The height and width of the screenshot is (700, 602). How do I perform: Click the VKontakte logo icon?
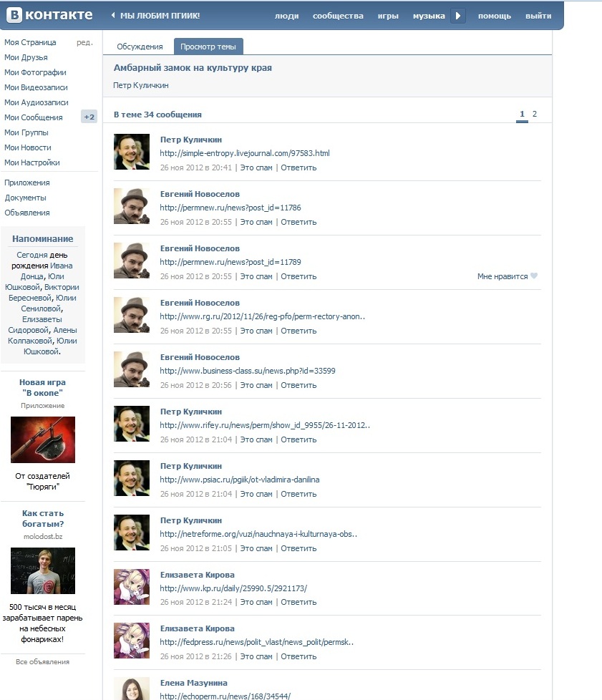coord(14,15)
